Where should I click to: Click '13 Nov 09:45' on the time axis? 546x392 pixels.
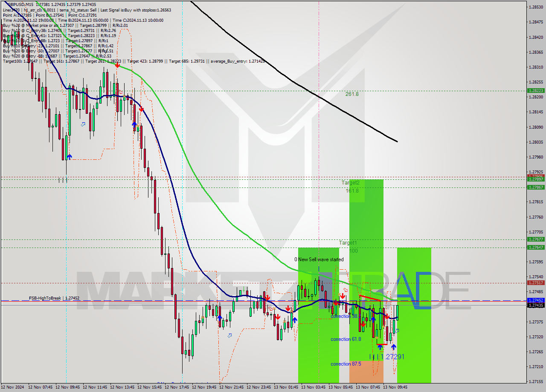[x=396, y=388]
